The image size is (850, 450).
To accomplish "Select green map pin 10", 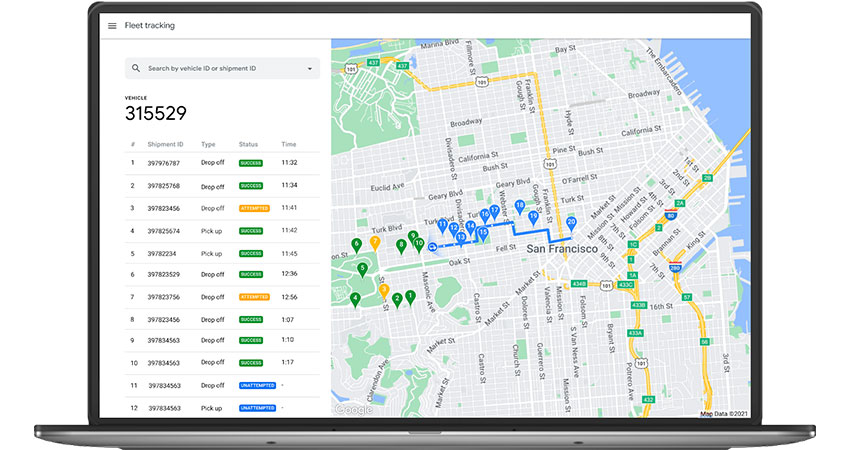I will (419, 245).
